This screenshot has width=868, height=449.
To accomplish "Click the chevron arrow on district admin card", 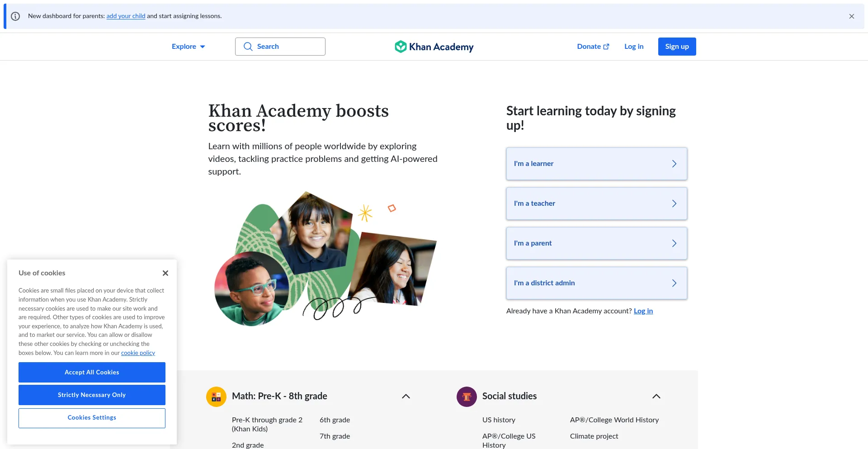I will coord(674,283).
